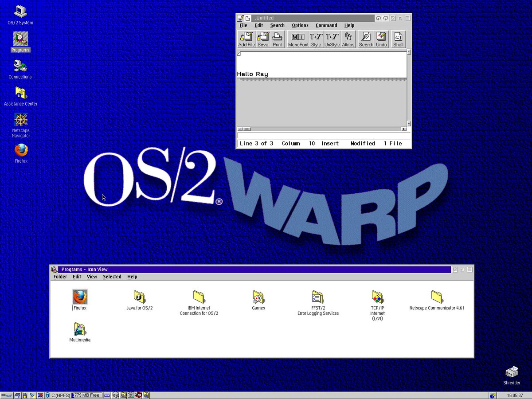Select IBM Internet Connection for OS/2 folder

click(x=199, y=303)
